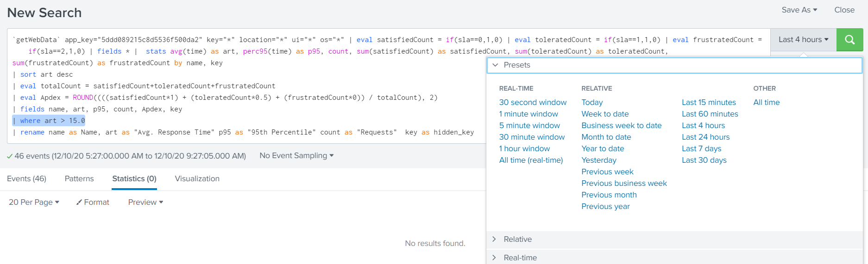
Task: Expand the Relative section
Action: point(517,239)
